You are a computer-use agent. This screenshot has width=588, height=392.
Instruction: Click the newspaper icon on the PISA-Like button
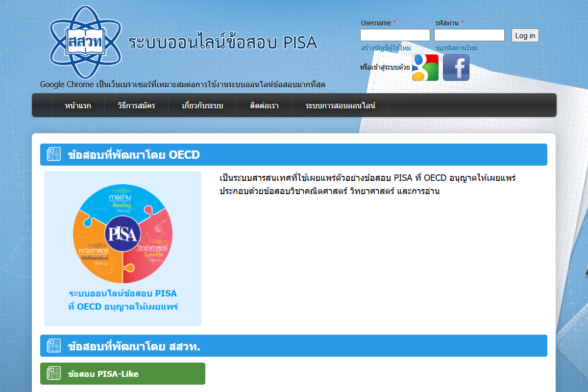54,373
